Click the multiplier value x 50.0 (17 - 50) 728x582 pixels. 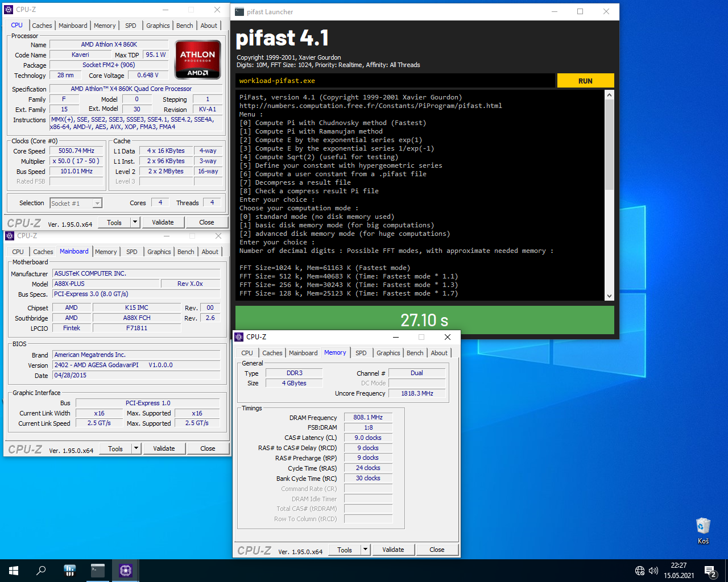(x=77, y=161)
